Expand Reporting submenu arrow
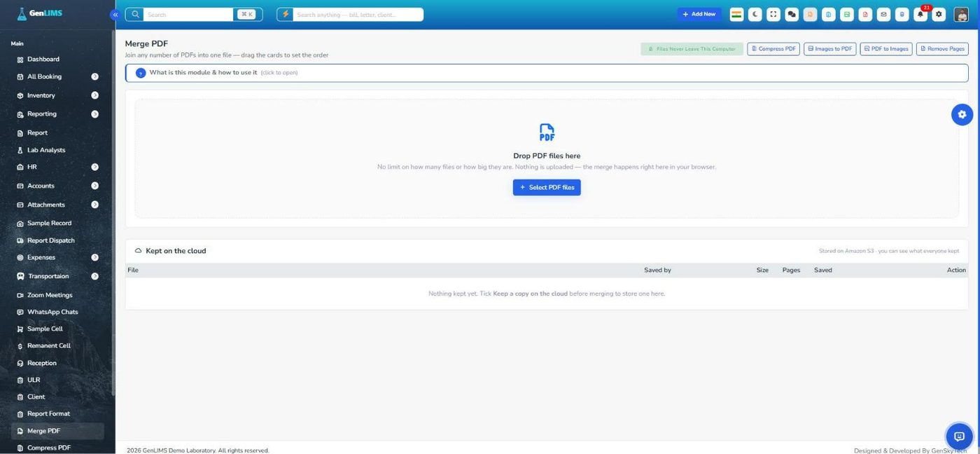The width and height of the screenshot is (980, 454). pos(94,114)
